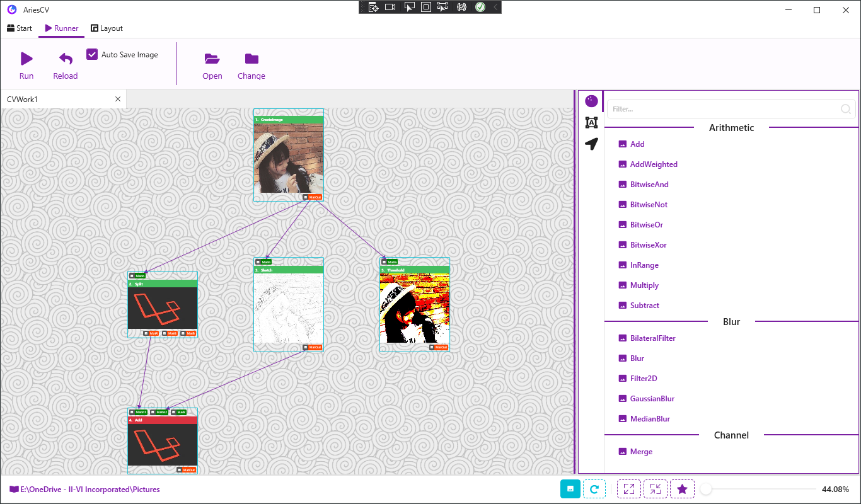Click the image icon beside Filter2D
Screen dimensions: 861x504
623,379
